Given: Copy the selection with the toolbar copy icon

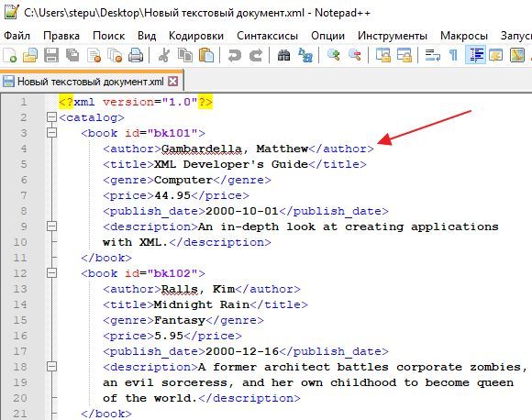Looking at the screenshot, I should click(185, 55).
